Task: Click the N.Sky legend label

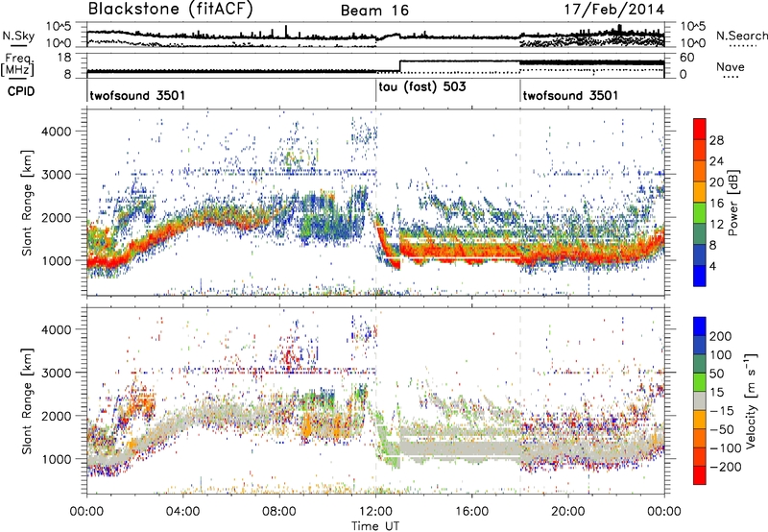Action: 18,36
